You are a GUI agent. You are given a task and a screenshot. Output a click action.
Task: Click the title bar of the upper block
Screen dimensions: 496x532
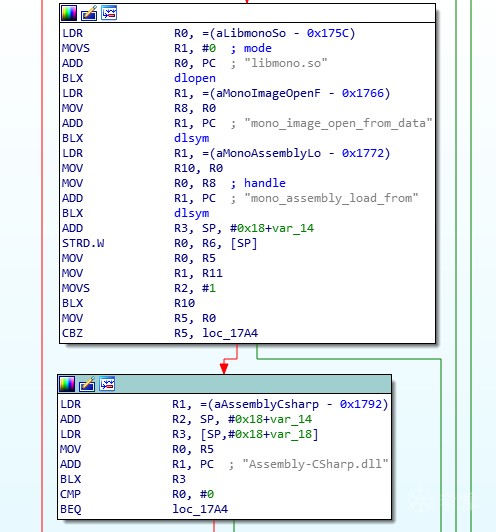click(247, 13)
